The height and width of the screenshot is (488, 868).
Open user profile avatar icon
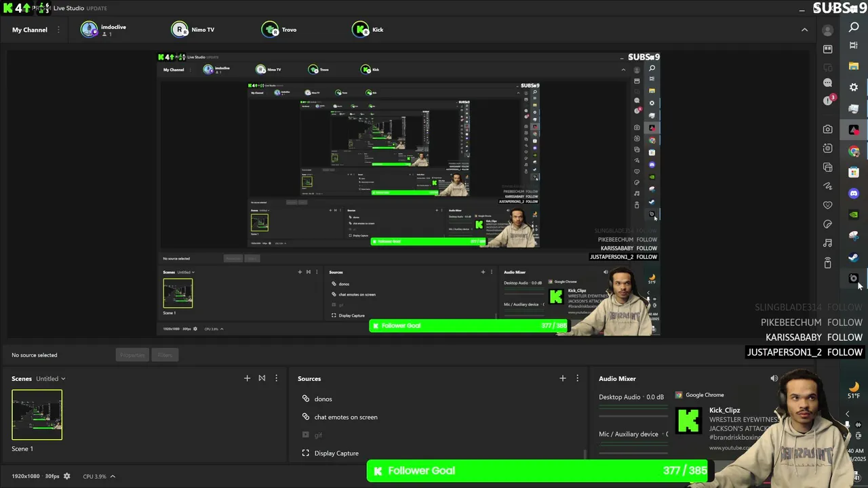tap(827, 30)
